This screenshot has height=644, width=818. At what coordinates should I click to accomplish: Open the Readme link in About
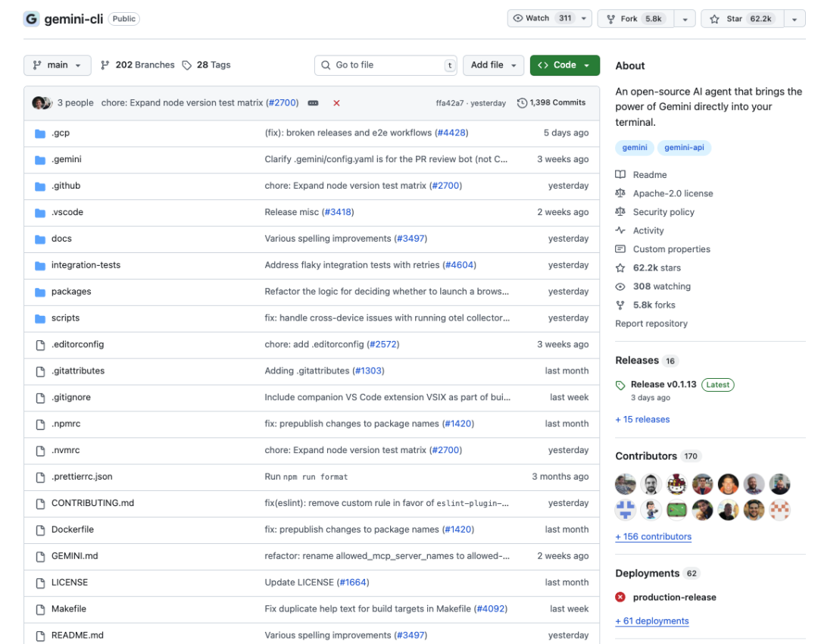pyautogui.click(x=650, y=175)
